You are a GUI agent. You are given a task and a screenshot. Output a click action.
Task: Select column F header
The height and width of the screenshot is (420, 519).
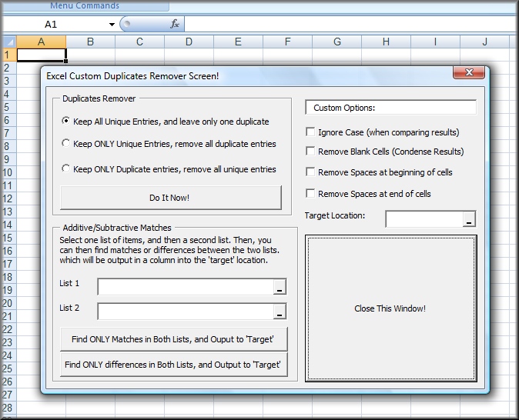(x=288, y=42)
